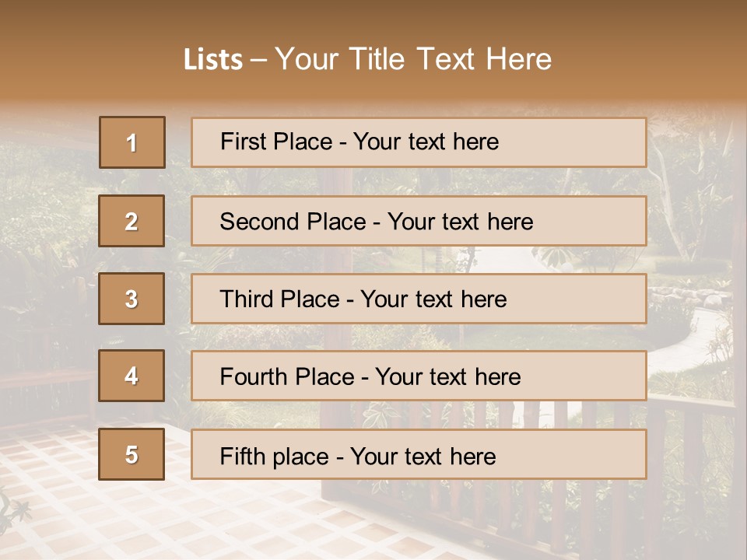Select the number 3 box
The image size is (747, 560).
pos(132,299)
